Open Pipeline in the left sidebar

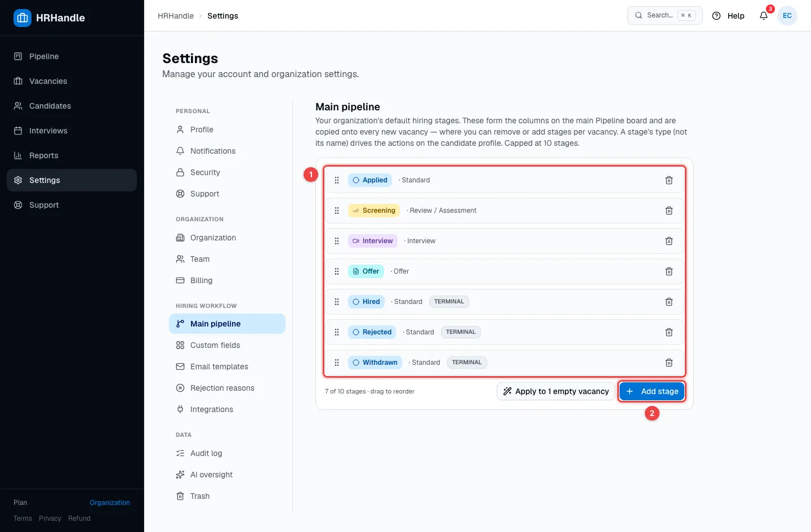pyautogui.click(x=72, y=56)
